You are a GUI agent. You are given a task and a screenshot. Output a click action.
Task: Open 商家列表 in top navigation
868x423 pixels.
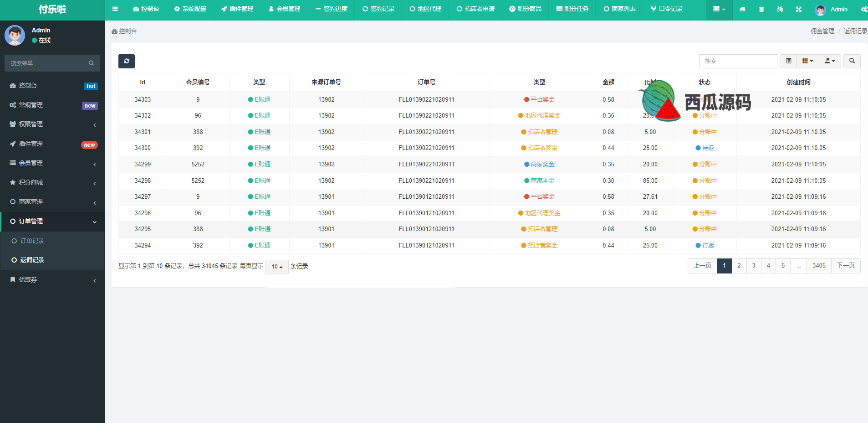coord(620,10)
